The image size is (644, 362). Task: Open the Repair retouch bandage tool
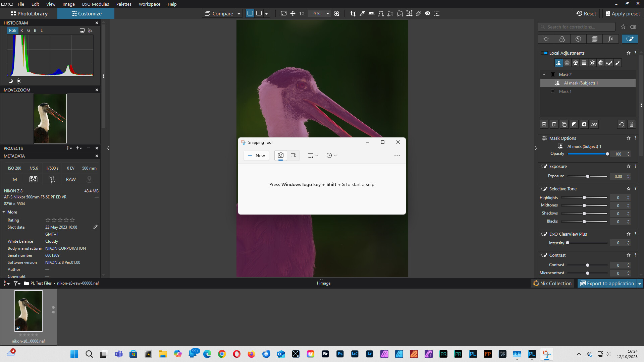tap(419, 13)
